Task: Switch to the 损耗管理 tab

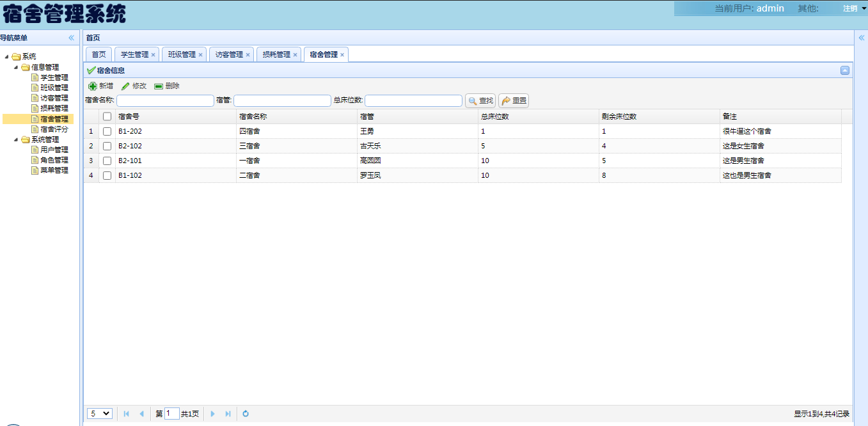Action: point(276,55)
